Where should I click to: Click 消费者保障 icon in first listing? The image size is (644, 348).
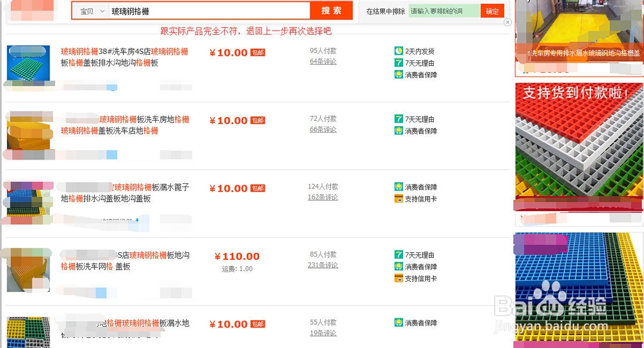399,74
